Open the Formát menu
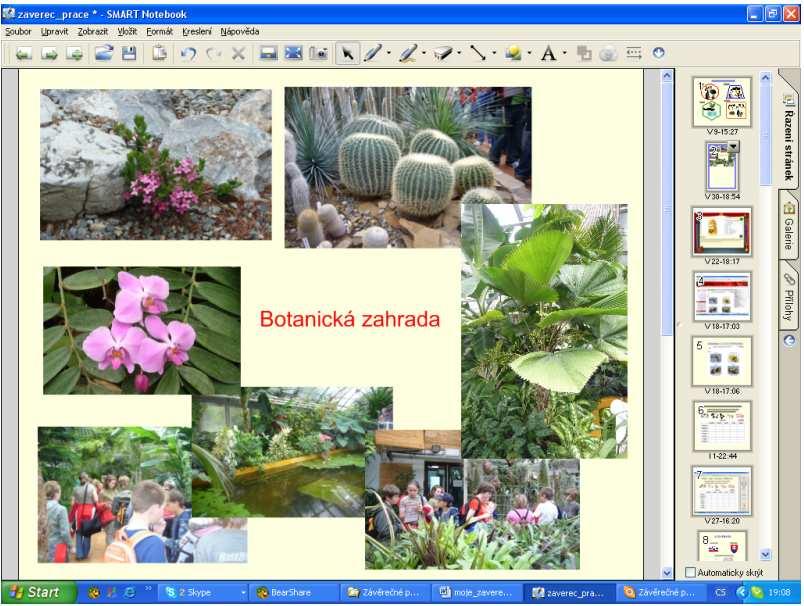Viewport: 804px width, 606px height. [x=159, y=32]
